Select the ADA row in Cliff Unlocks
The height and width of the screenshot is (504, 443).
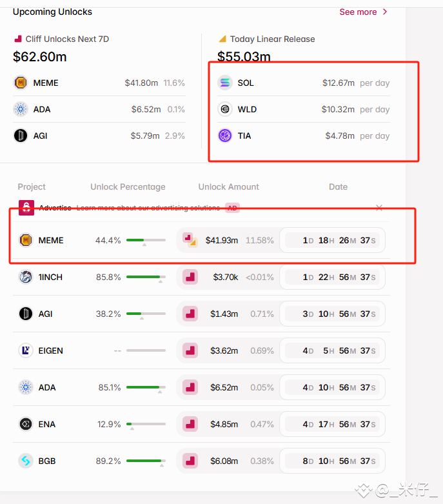[99, 109]
